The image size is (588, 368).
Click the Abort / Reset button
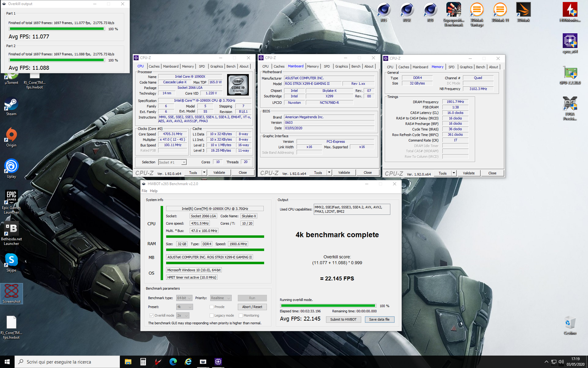252,307
